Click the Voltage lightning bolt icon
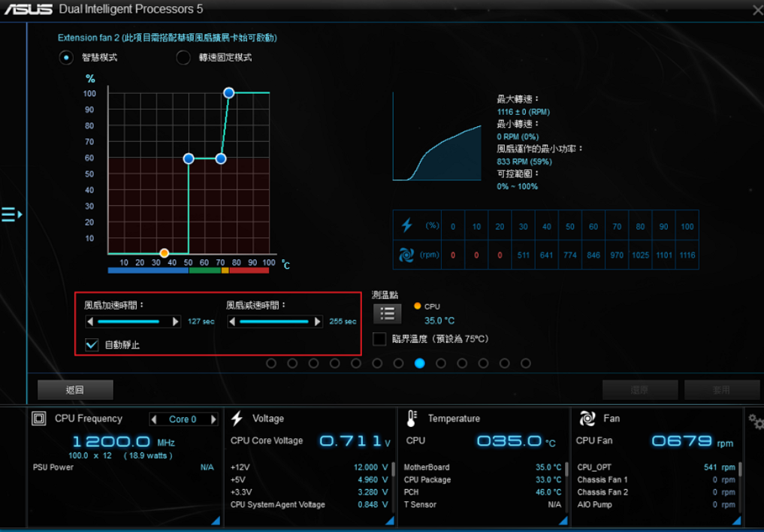The image size is (764, 532). [237, 419]
